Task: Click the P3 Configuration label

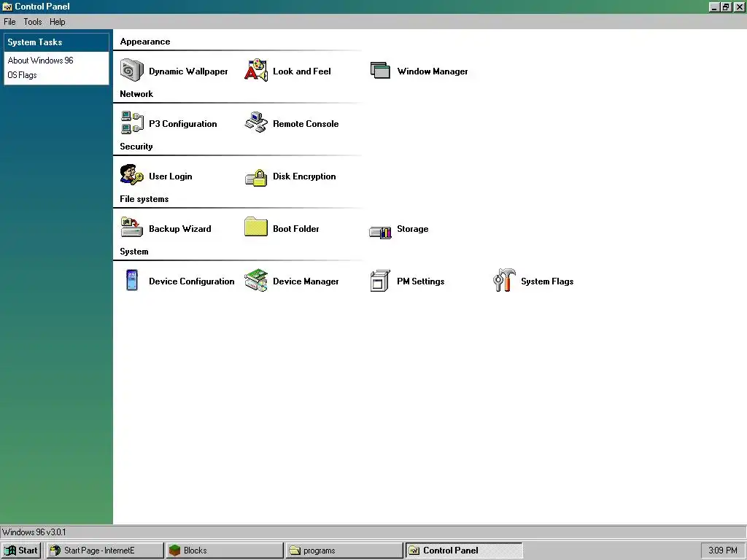Action: pyautogui.click(x=182, y=124)
